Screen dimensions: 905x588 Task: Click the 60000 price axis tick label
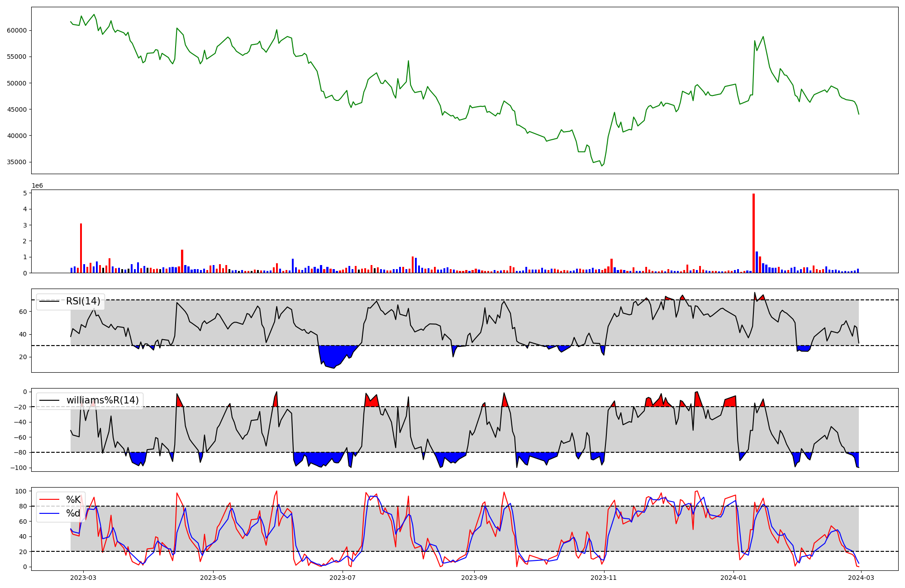[x=16, y=30]
